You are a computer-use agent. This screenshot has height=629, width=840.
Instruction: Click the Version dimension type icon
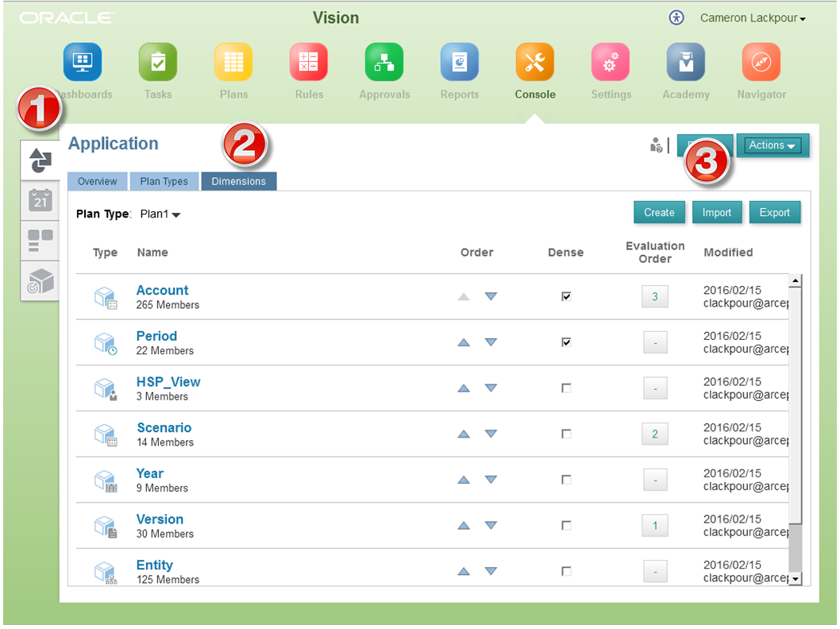[106, 527]
